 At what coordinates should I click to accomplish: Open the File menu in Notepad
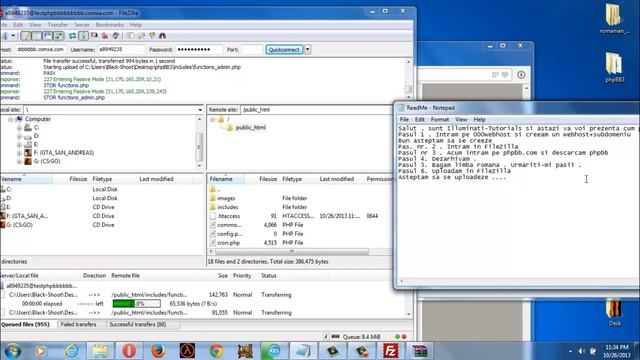(x=404, y=120)
